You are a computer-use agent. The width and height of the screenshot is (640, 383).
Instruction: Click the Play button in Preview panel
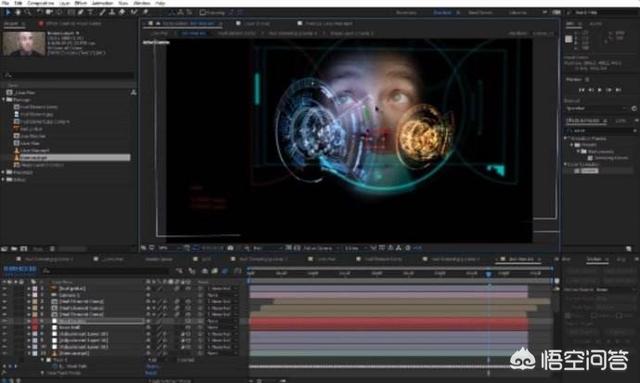pyautogui.click(x=600, y=90)
